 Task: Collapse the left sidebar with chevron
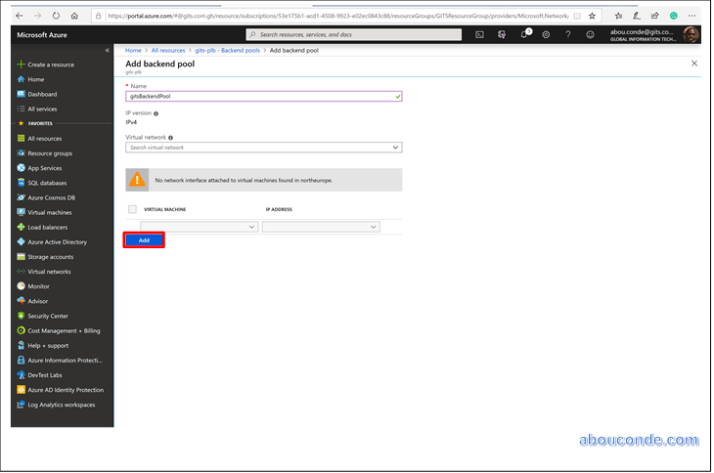click(x=107, y=50)
